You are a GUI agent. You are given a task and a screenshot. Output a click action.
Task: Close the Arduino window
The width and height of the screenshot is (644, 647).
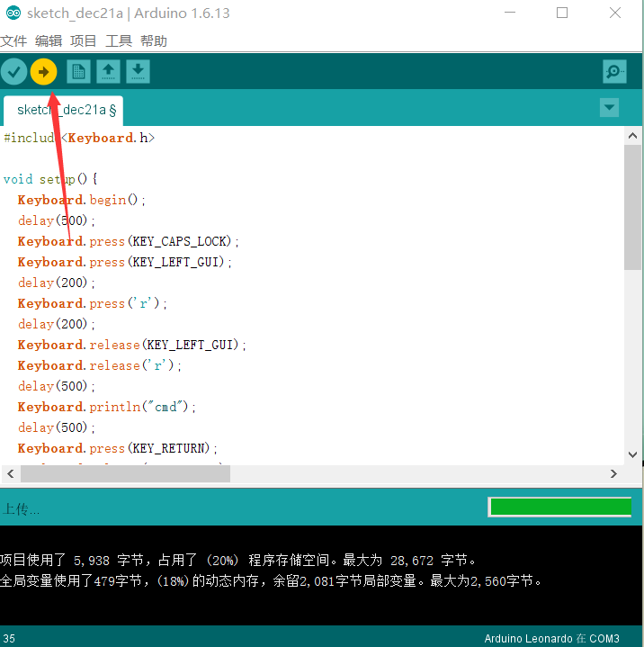(615, 13)
